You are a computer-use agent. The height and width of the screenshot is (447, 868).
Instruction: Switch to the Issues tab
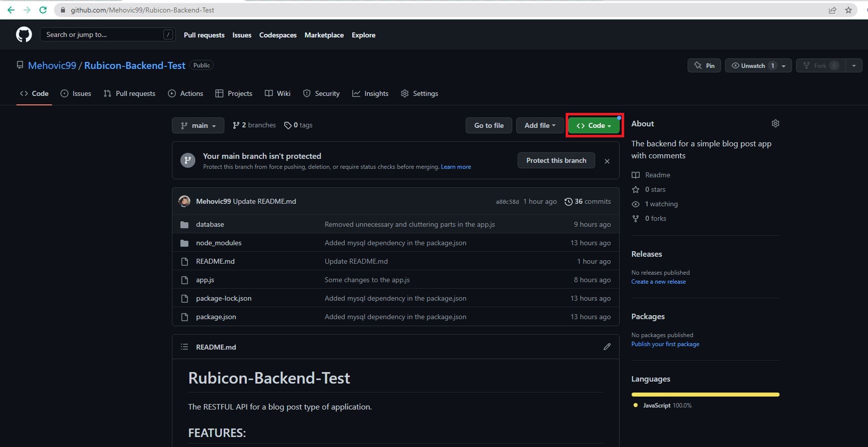76,93
